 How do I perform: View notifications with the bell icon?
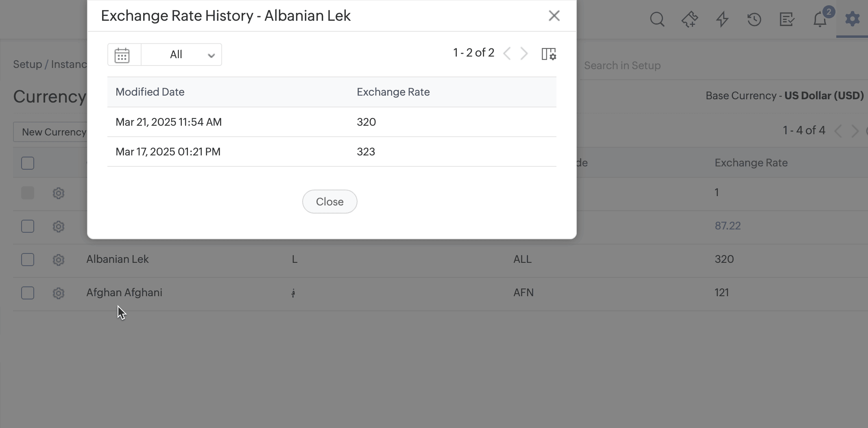(820, 19)
